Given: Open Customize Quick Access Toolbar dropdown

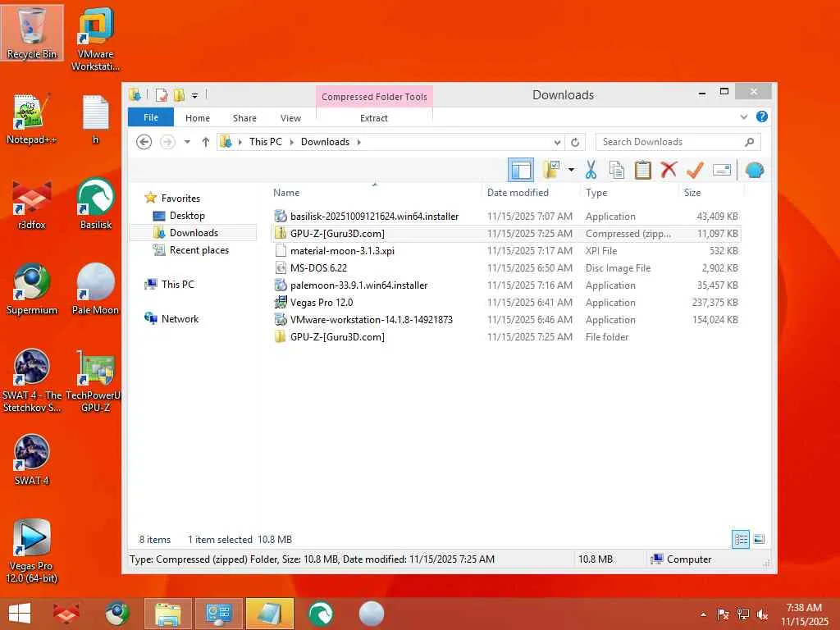Looking at the screenshot, I should click(x=194, y=96).
